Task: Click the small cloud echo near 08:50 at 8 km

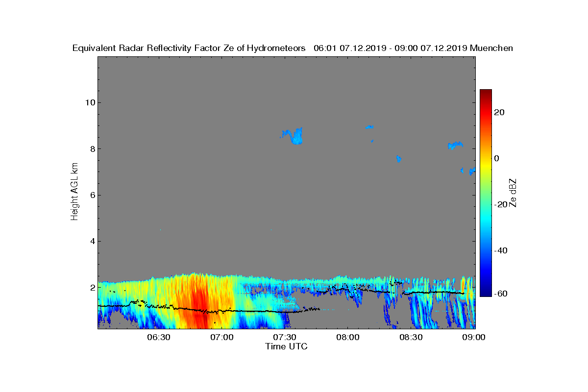Action: [455, 145]
